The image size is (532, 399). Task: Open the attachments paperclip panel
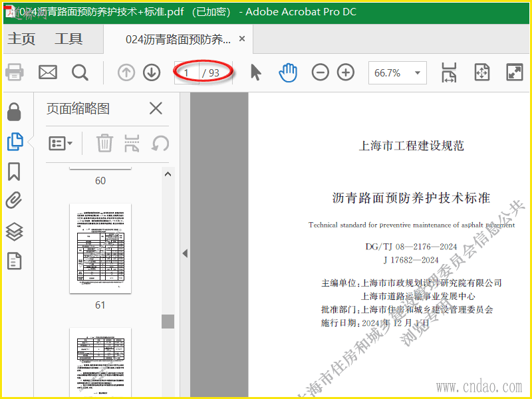[14, 200]
